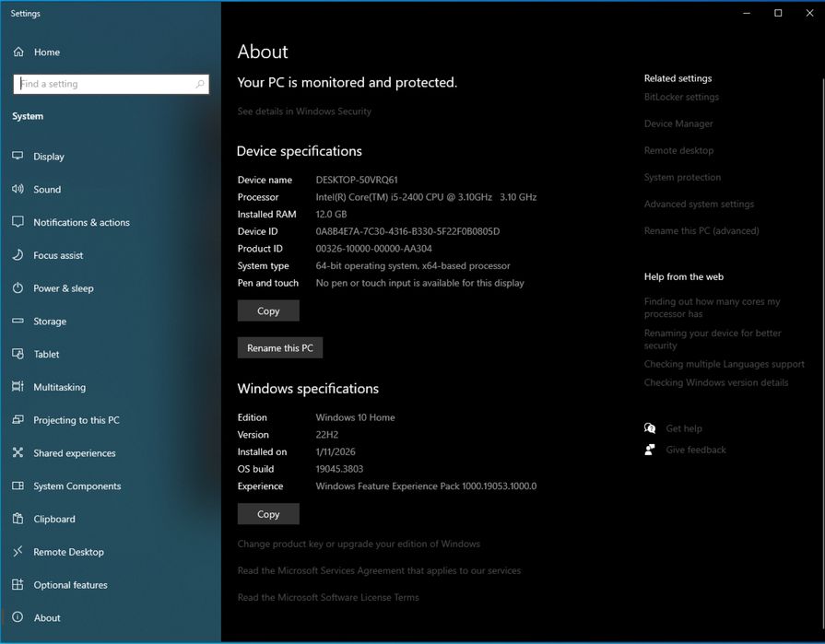Click OS build 19045.3803 value
The height and width of the screenshot is (644, 825).
[x=339, y=469]
